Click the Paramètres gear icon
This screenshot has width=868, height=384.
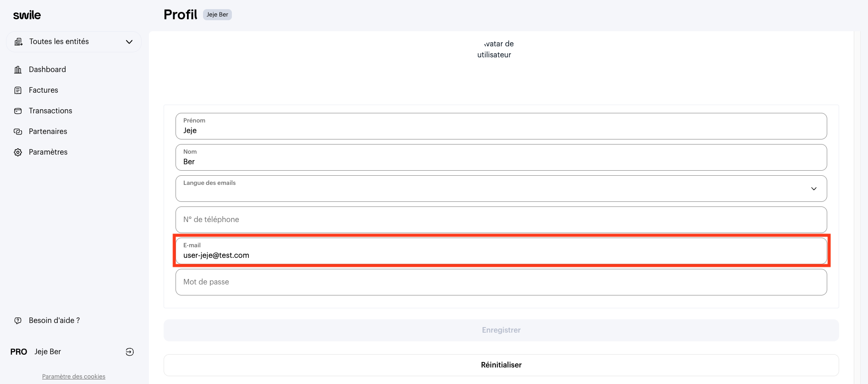point(18,152)
